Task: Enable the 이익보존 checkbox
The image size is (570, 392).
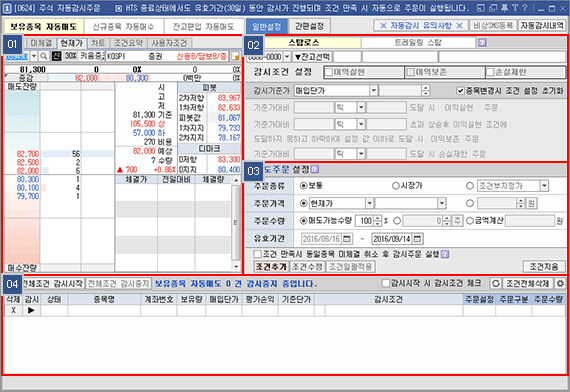Action: (410, 72)
